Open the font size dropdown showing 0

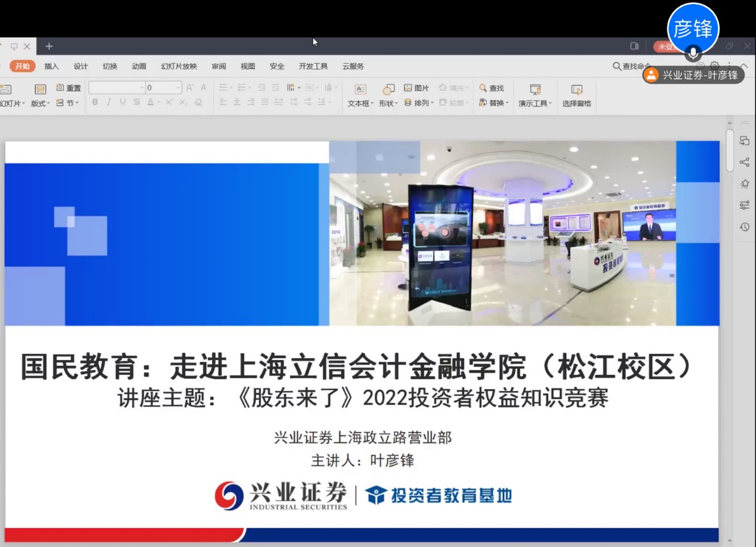[x=164, y=88]
